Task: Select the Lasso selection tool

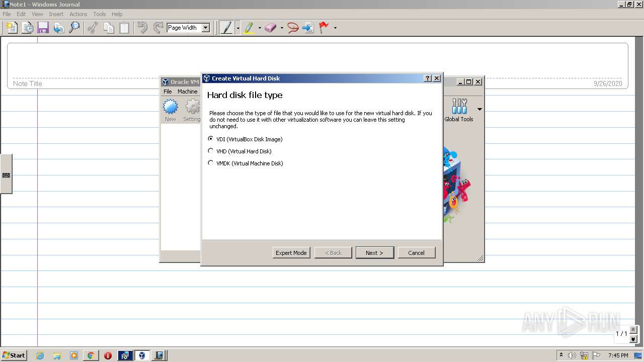Action: tap(293, 28)
